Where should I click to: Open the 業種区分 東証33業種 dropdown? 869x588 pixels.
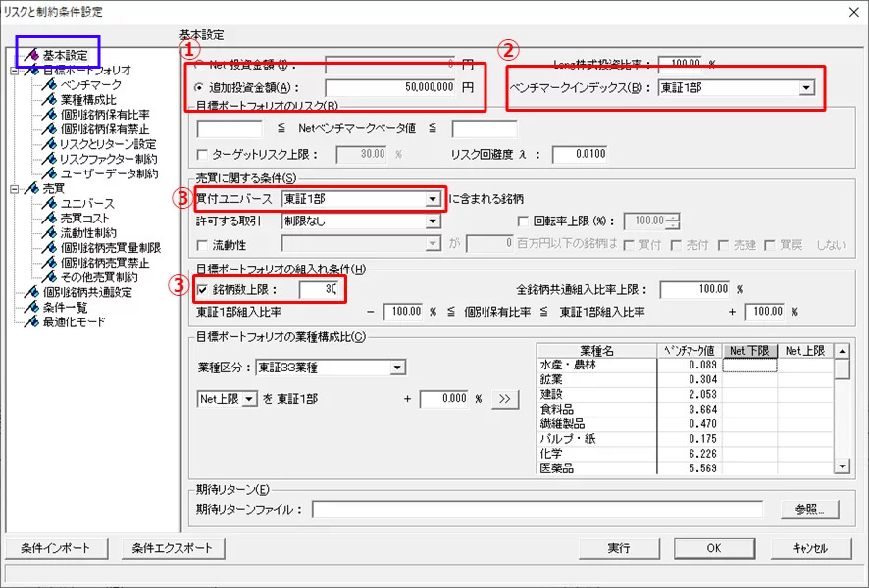[396, 367]
